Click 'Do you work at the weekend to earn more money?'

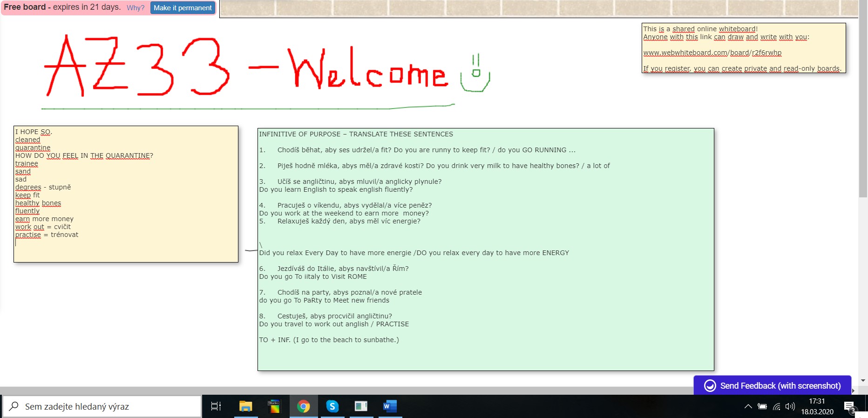344,213
